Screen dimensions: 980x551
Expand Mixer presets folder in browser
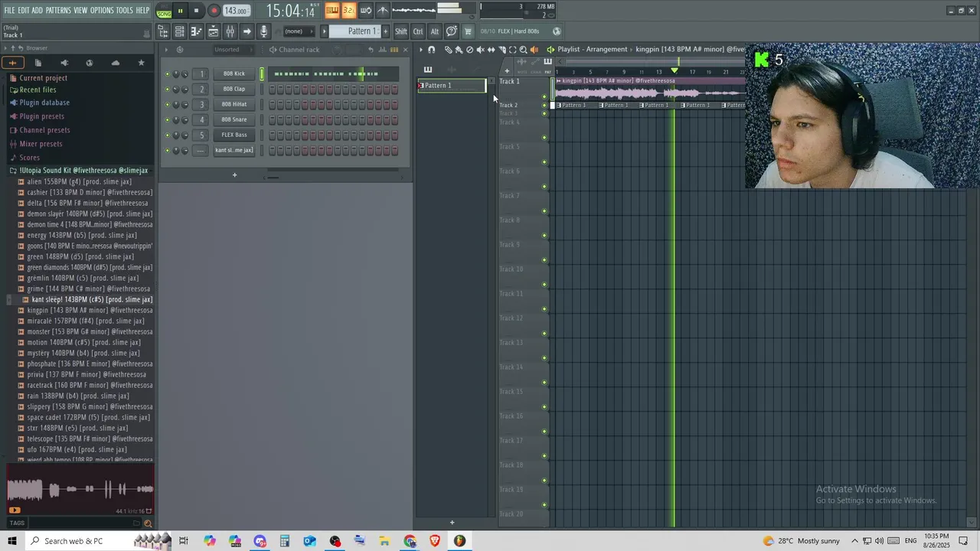tap(41, 144)
